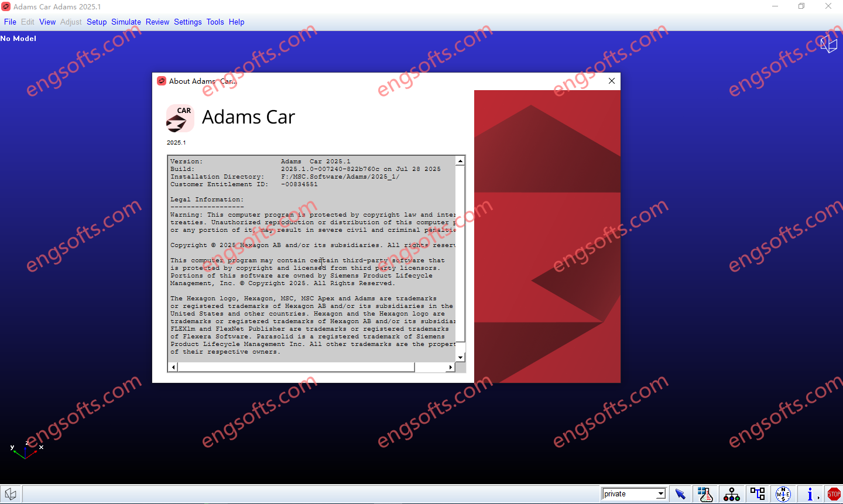This screenshot has height=504, width=843.
Task: Click the scroll-up arrow of the info text
Action: 461,160
